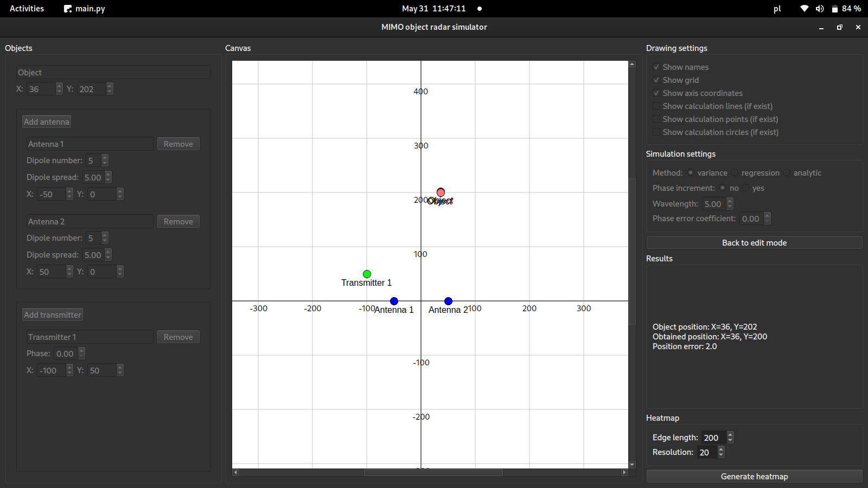Select Phase increment no radio button
This screenshot has width=868, height=488.
pyautogui.click(x=723, y=188)
